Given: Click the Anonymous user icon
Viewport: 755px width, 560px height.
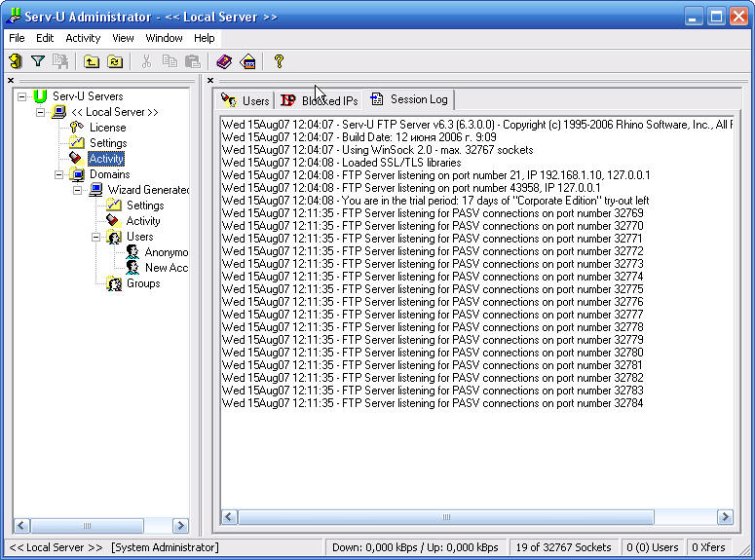Looking at the screenshot, I should pos(132,252).
